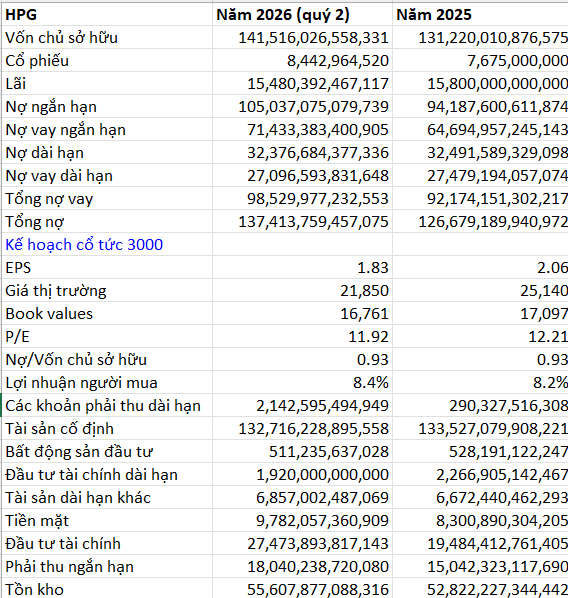Select the Tồn kho value 55,607,877,088,316
568x598 pixels.
click(x=303, y=588)
